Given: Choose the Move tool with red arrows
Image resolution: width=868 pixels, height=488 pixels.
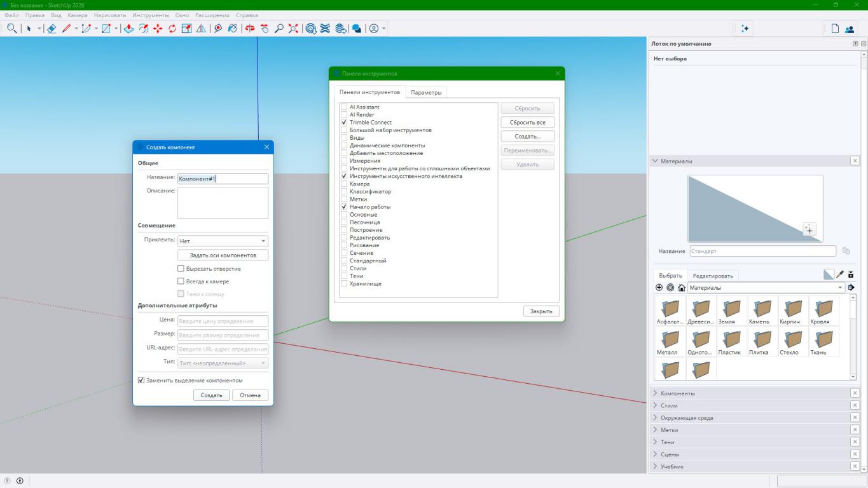Looking at the screenshot, I should point(158,29).
